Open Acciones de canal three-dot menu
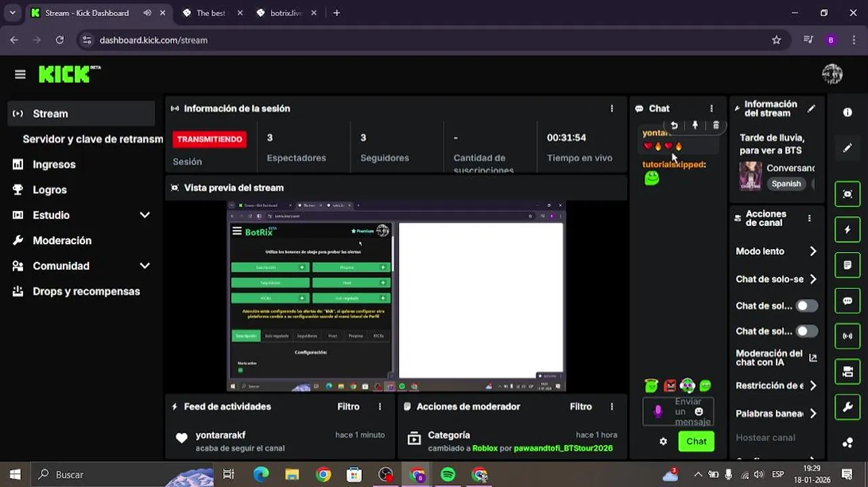The height and width of the screenshot is (487, 868). point(809,218)
